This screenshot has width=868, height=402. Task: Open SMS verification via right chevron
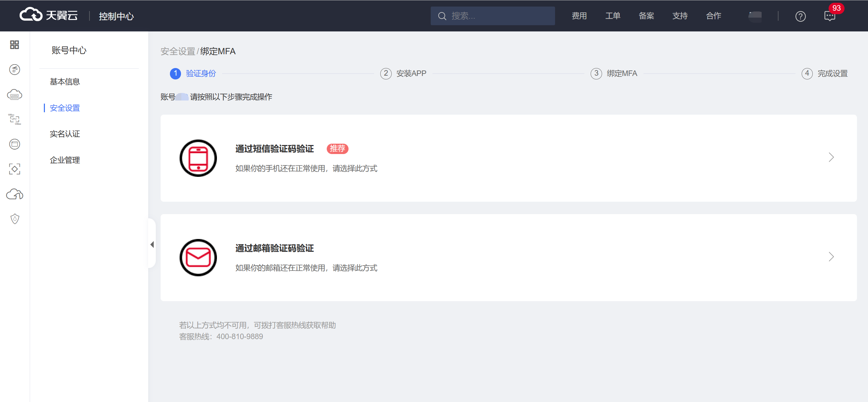(x=831, y=157)
